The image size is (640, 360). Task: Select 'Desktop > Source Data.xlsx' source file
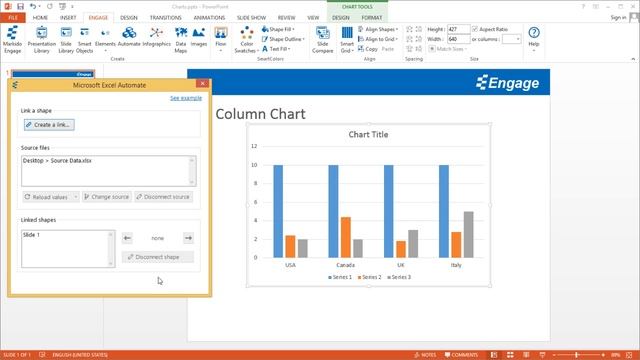[x=57, y=161]
